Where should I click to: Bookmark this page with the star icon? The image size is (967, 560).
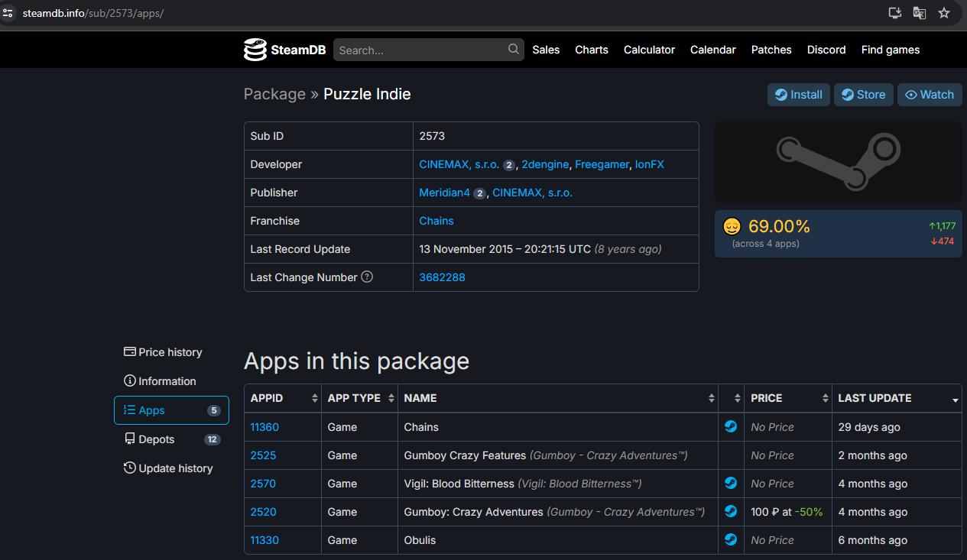pyautogui.click(x=944, y=13)
